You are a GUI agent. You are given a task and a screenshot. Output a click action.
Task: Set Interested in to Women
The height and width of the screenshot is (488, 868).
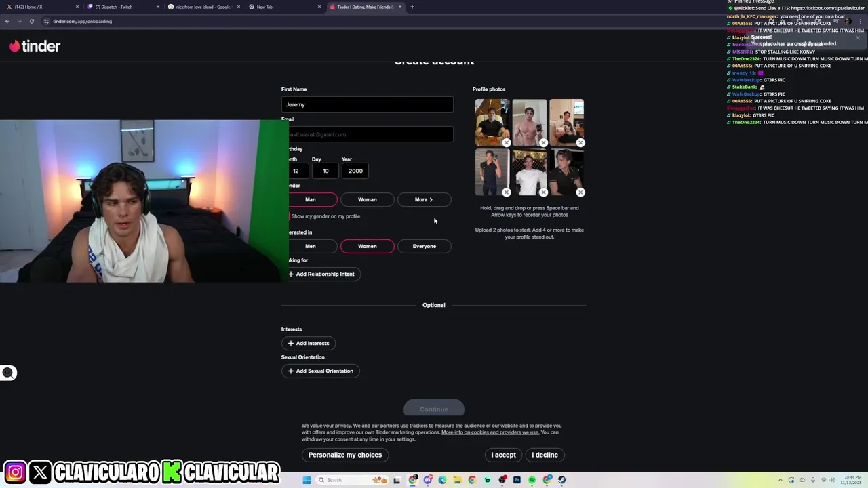(367, 246)
